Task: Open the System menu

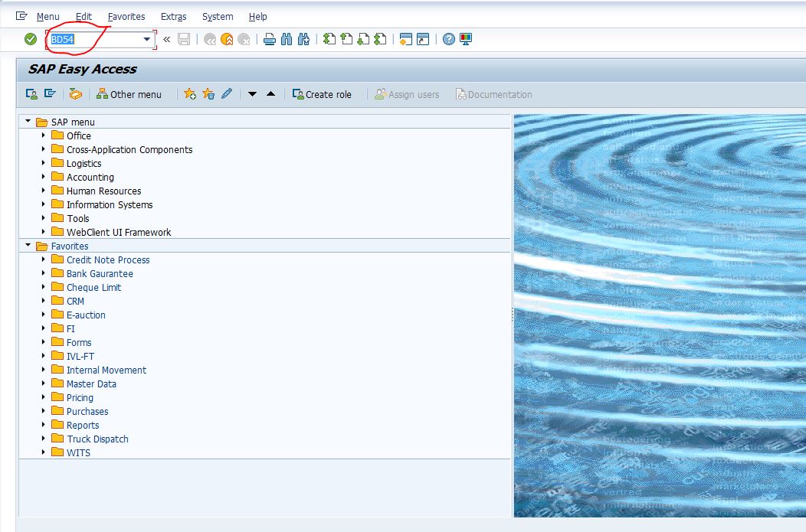Action: (217, 16)
